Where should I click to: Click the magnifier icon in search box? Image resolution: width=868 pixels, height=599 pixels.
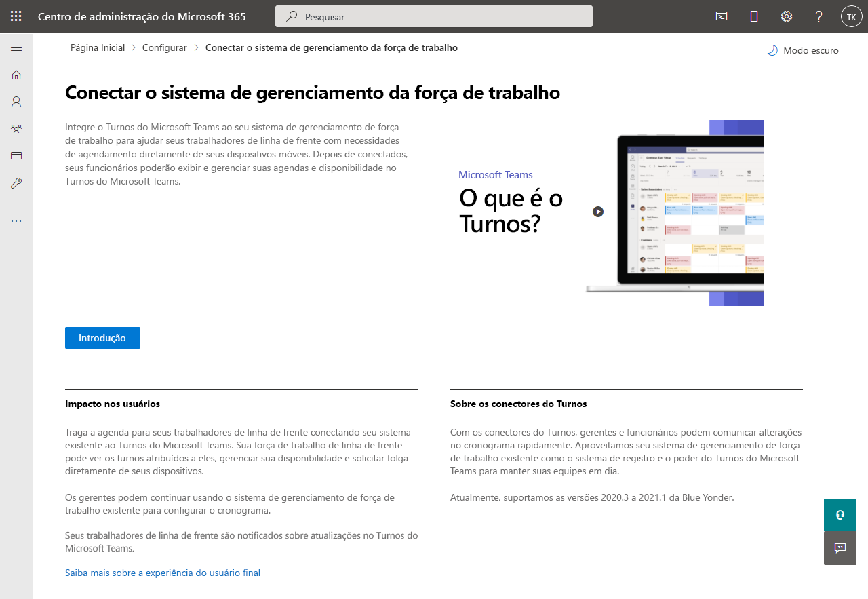(x=292, y=16)
